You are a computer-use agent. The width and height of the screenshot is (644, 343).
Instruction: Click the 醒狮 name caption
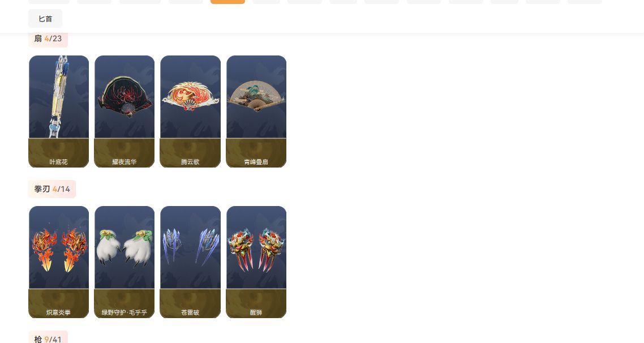pyautogui.click(x=256, y=312)
